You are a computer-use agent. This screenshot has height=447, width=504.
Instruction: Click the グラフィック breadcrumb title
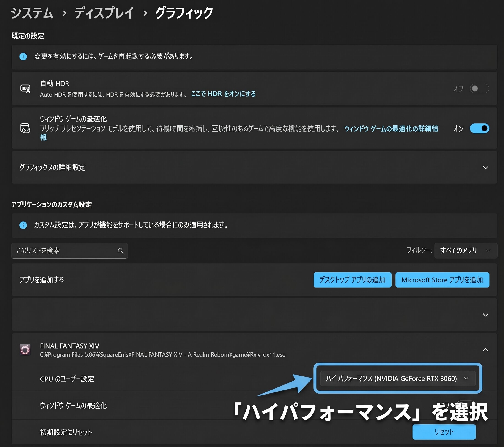tap(184, 13)
